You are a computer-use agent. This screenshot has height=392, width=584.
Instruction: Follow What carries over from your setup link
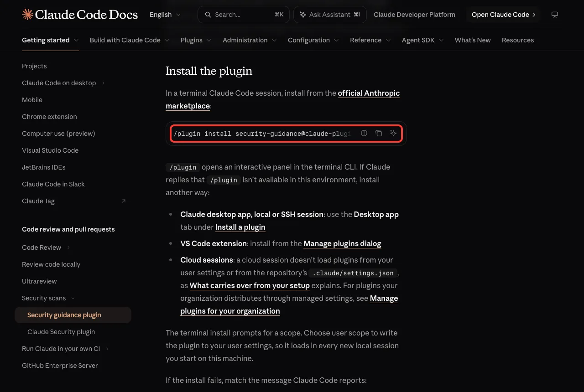[250, 285]
